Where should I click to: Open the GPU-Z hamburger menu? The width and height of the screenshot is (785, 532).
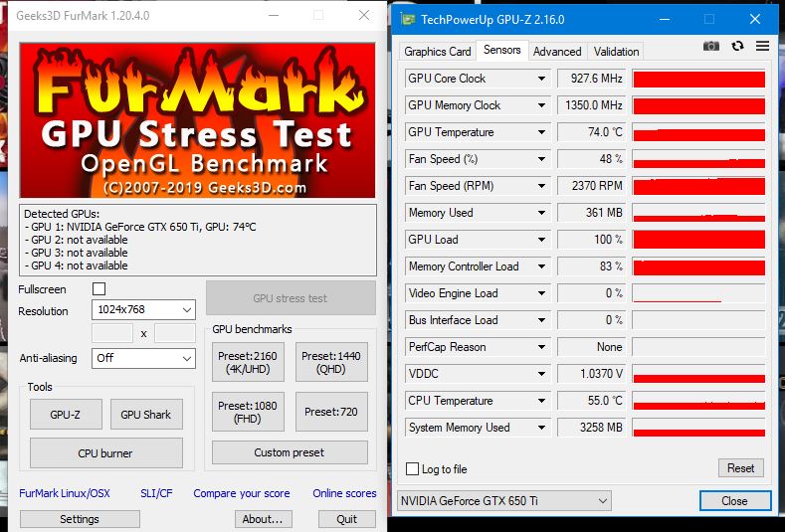point(762,46)
